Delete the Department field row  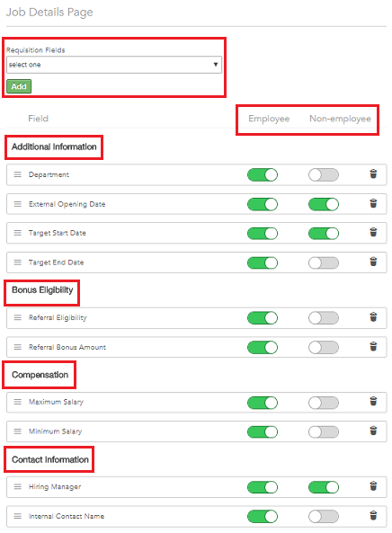coord(373,173)
